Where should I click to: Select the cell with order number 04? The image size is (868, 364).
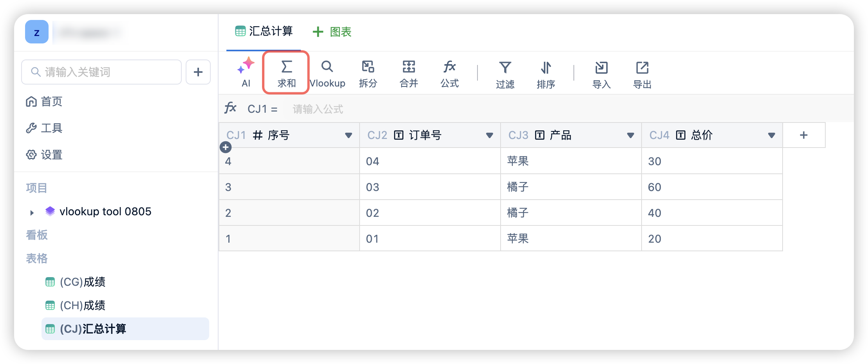coord(430,161)
